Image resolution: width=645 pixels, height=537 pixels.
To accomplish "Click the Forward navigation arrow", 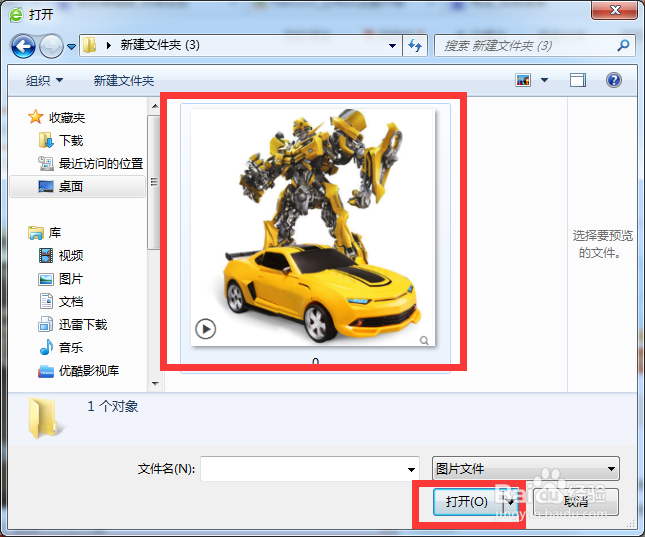I will pyautogui.click(x=51, y=46).
